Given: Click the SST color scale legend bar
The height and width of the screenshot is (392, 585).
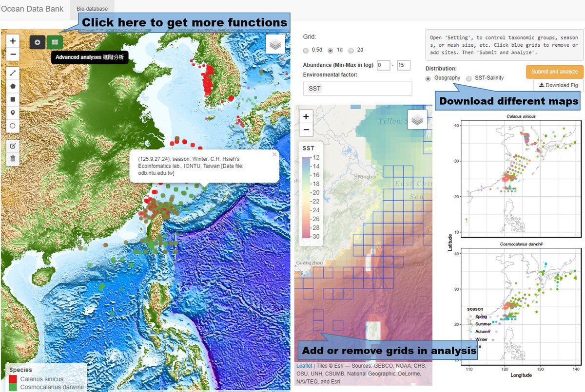Looking at the screenshot, I should [305, 196].
